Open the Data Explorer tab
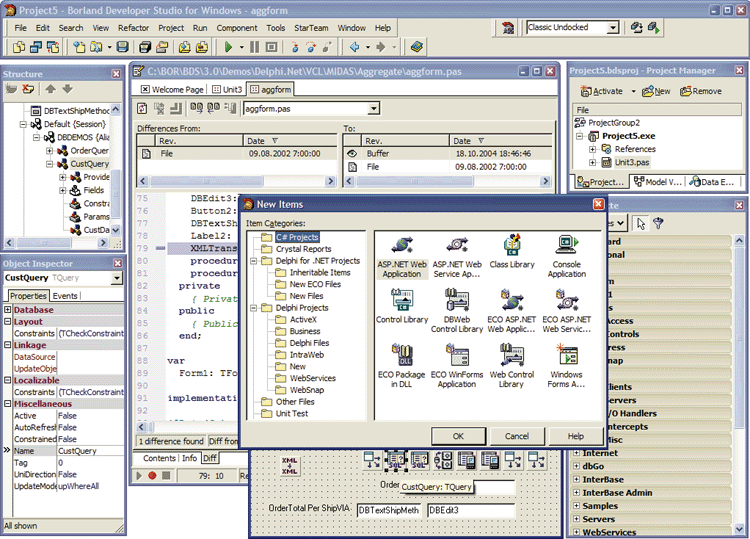The width and height of the screenshot is (750, 539). coord(713,182)
